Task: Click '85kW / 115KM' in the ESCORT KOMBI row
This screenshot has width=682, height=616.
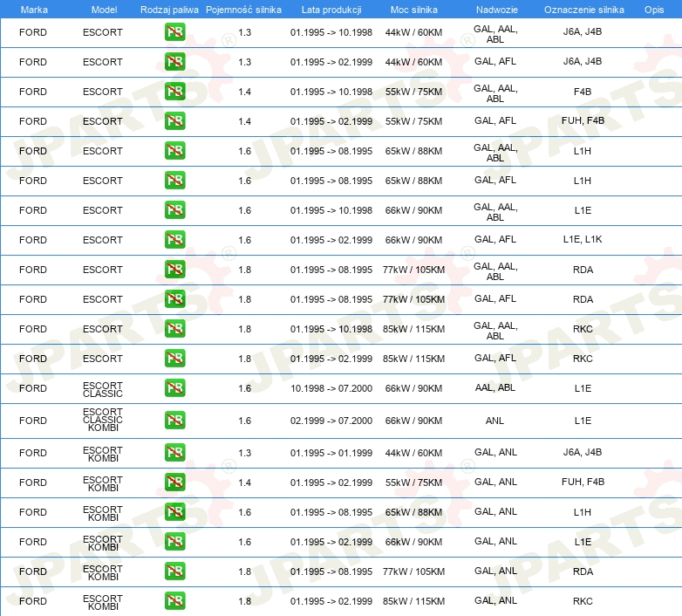Action: point(413,601)
